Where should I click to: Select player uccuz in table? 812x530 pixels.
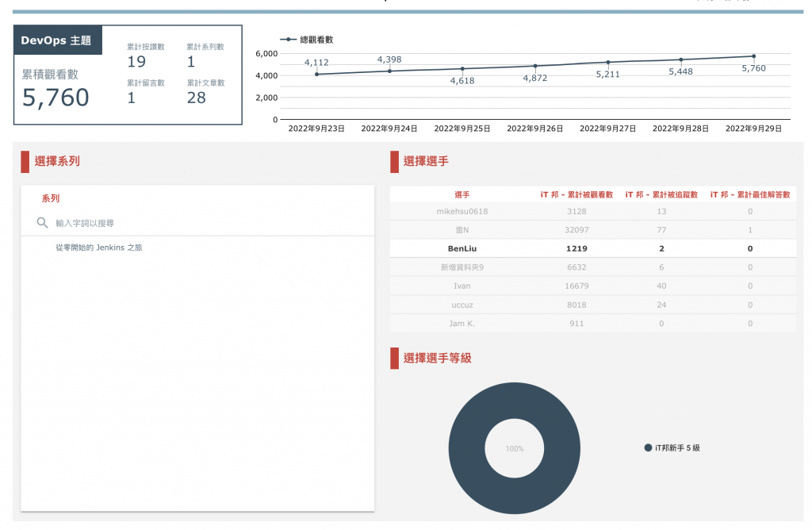pos(462,305)
